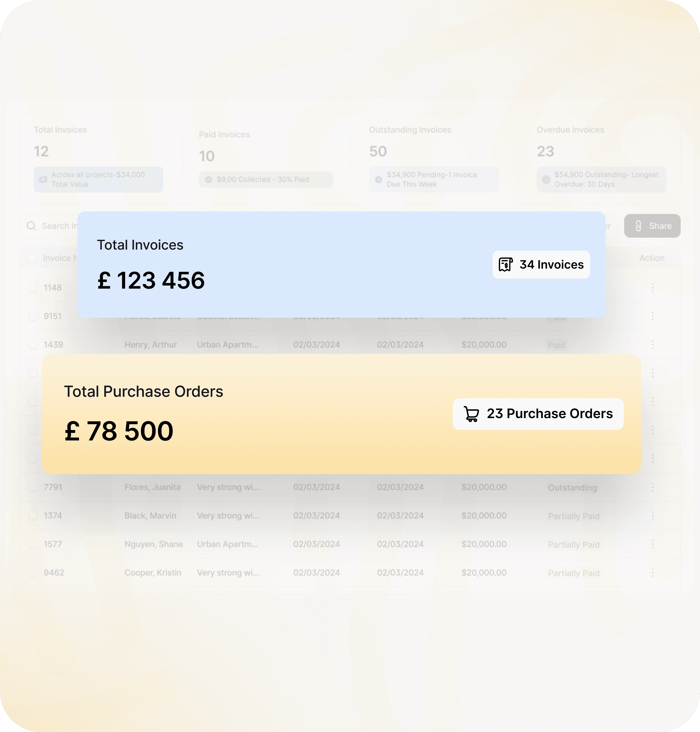Image resolution: width=700 pixels, height=732 pixels.
Task: Tick the checkbox for invoice 9151
Action: tap(33, 316)
